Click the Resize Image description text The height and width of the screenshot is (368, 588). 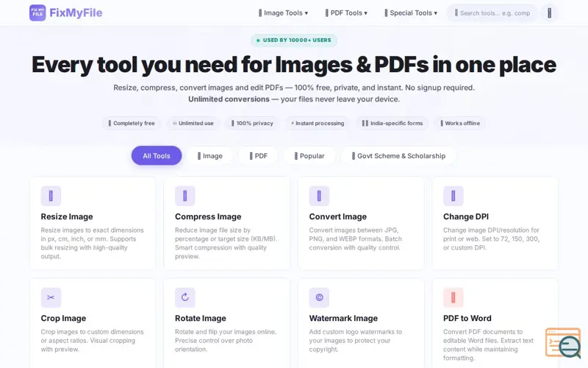[93, 244]
